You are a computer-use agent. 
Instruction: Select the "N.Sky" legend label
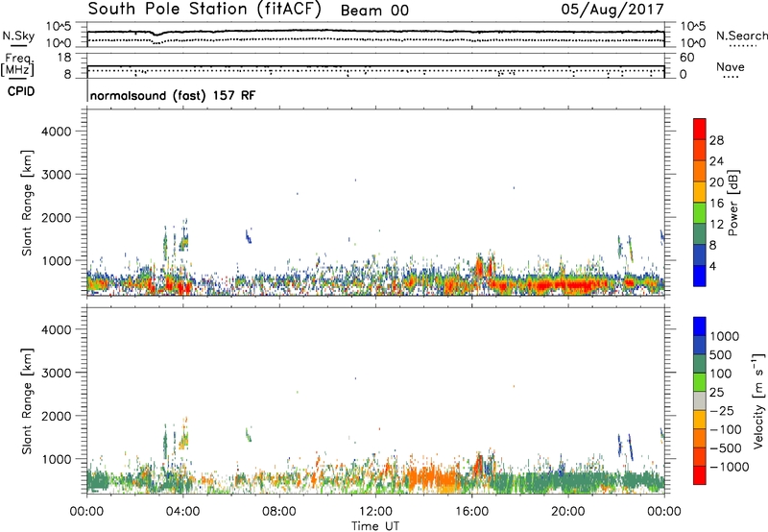tap(18, 36)
